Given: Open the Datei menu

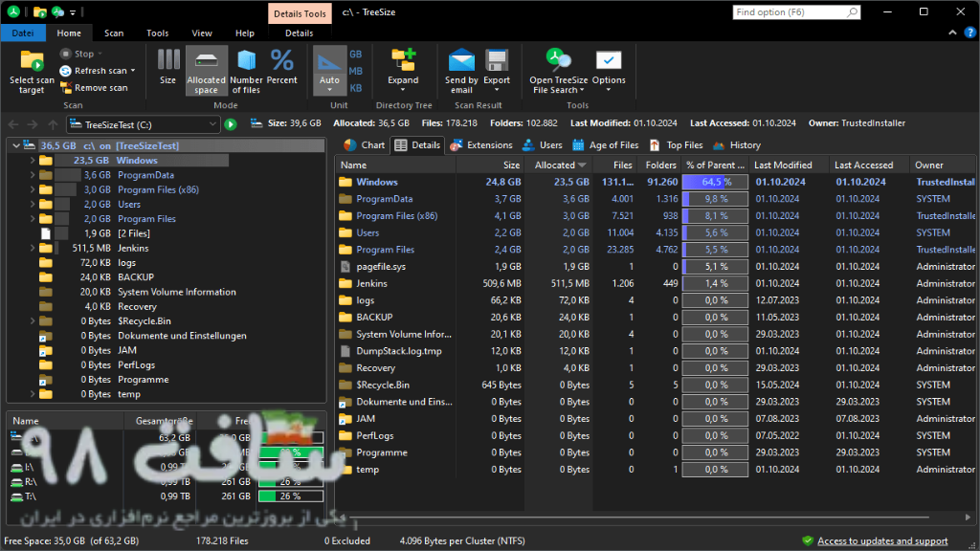Looking at the screenshot, I should [23, 33].
